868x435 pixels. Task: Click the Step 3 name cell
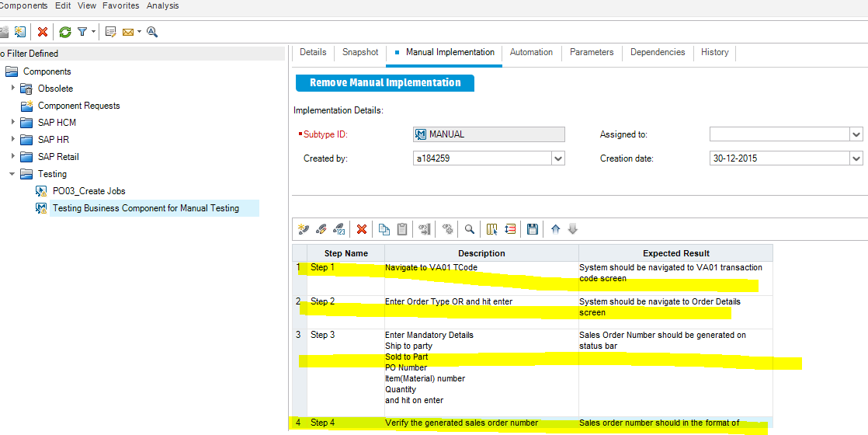[346, 372]
